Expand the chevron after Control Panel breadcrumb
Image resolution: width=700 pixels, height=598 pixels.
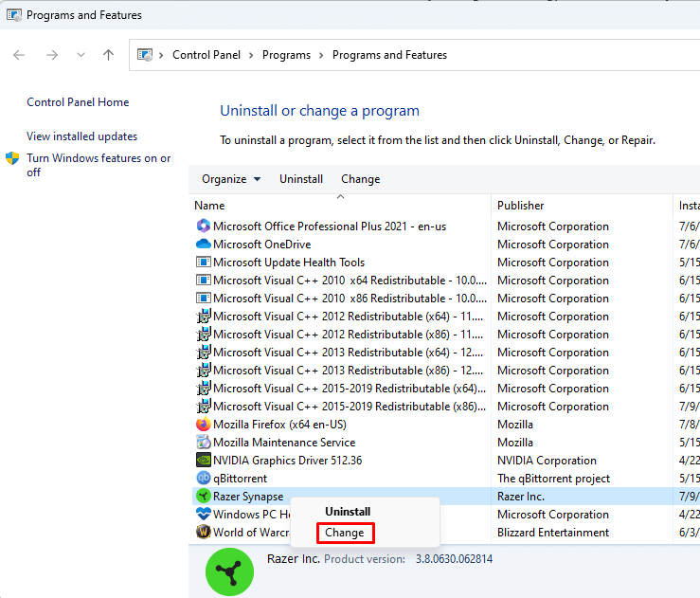point(251,55)
